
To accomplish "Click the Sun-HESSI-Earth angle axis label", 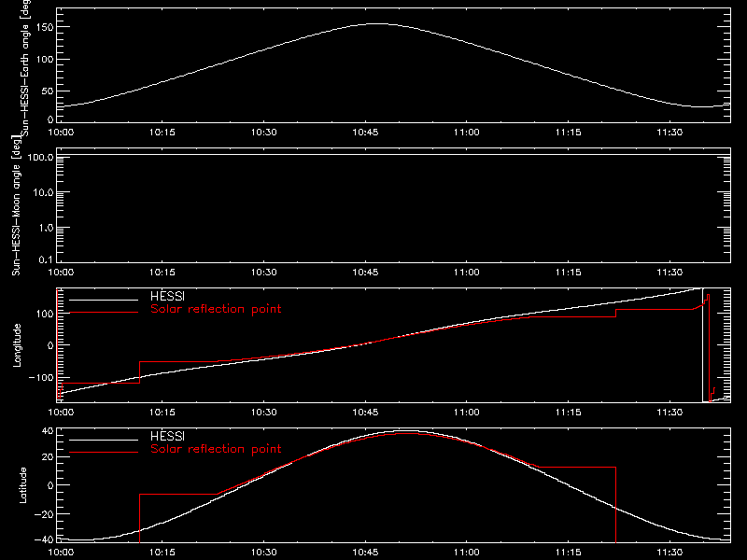I will [25, 67].
